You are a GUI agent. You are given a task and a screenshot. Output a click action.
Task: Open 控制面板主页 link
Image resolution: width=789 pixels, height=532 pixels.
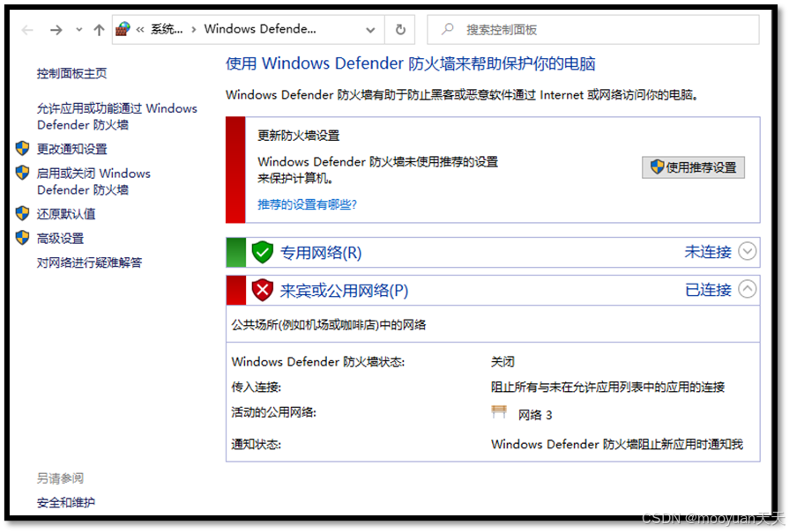(x=71, y=73)
